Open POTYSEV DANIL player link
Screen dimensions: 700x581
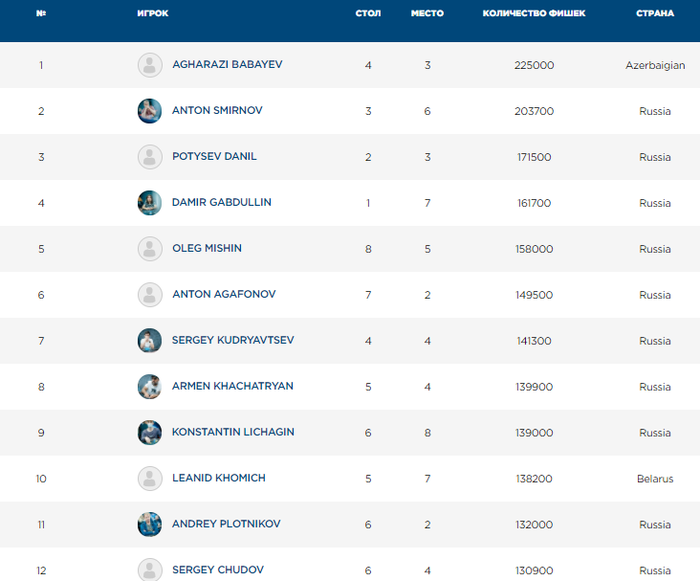pos(214,157)
